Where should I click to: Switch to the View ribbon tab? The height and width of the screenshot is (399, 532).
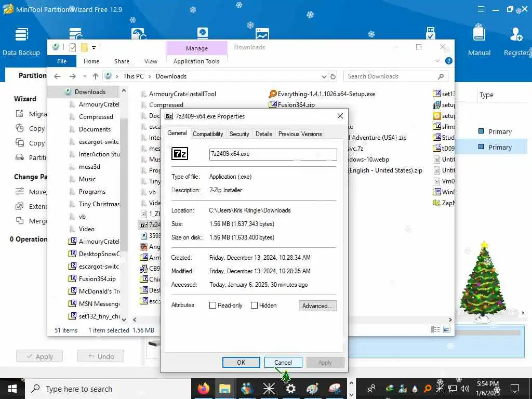coord(151,61)
